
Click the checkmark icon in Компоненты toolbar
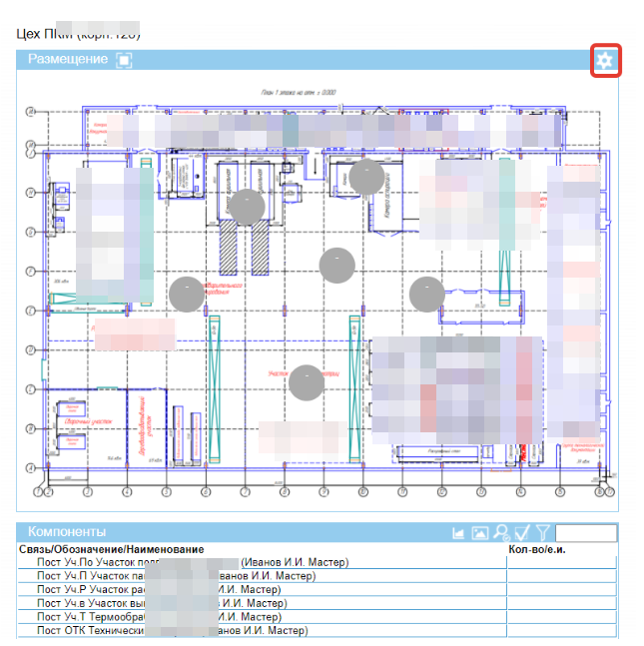coord(522,533)
